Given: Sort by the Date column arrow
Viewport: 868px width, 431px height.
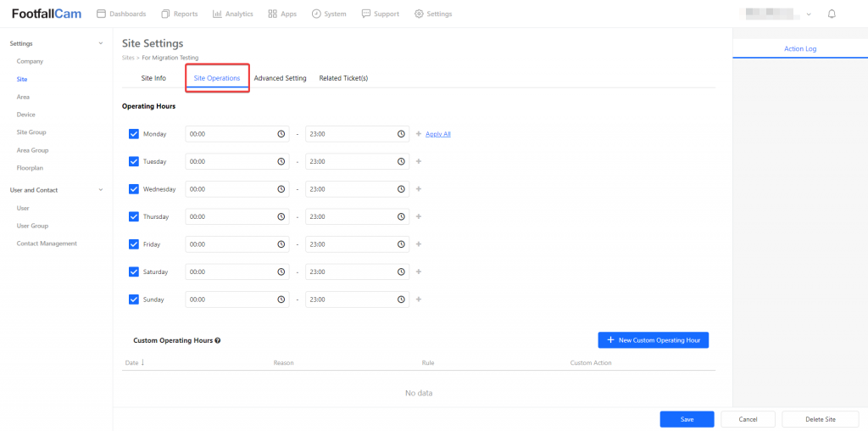Looking at the screenshot, I should 142,362.
